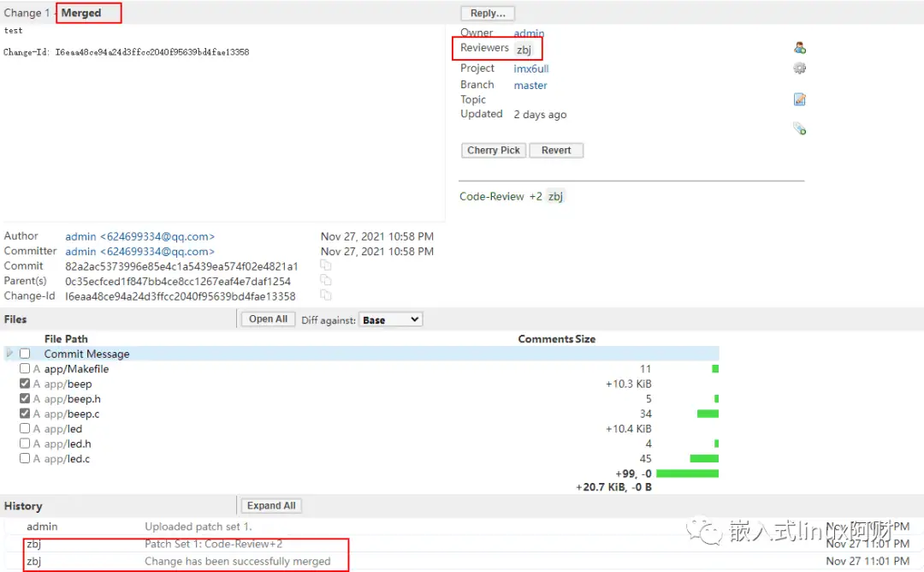Click the edit topic pencil icon
The width and height of the screenshot is (924, 572).
(800, 99)
